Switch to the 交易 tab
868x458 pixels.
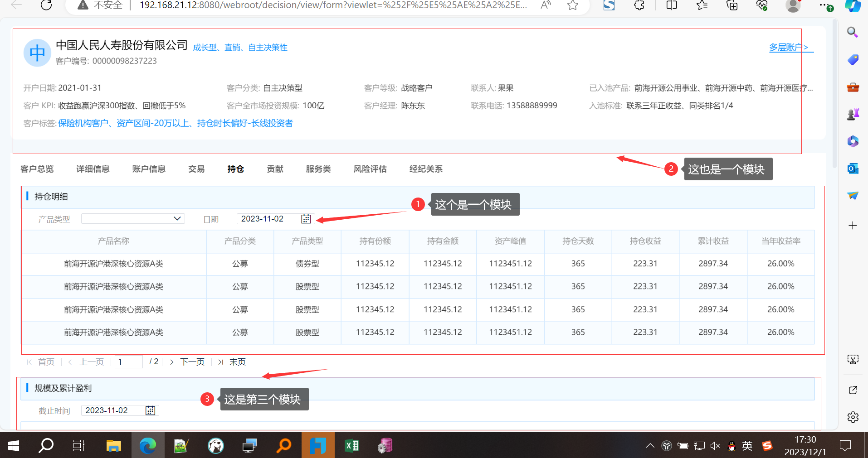coord(196,169)
